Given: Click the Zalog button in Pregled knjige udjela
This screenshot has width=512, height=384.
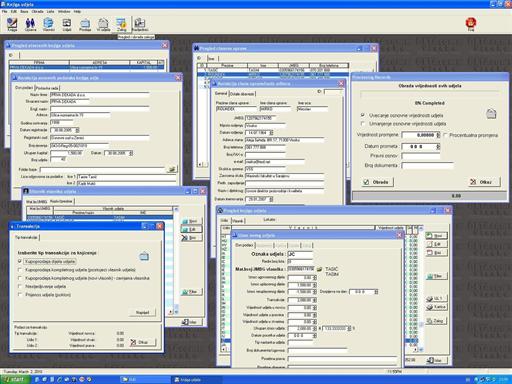Looking at the screenshot, I should pyautogui.click(x=436, y=321).
